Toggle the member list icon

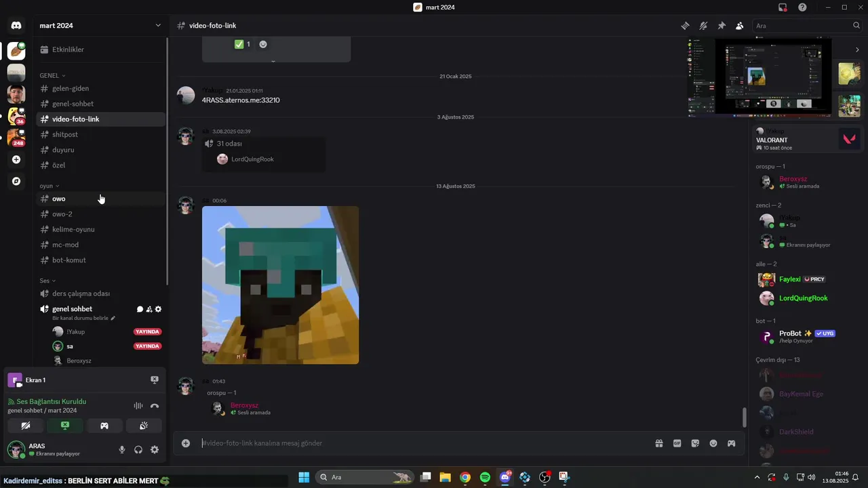click(x=740, y=26)
